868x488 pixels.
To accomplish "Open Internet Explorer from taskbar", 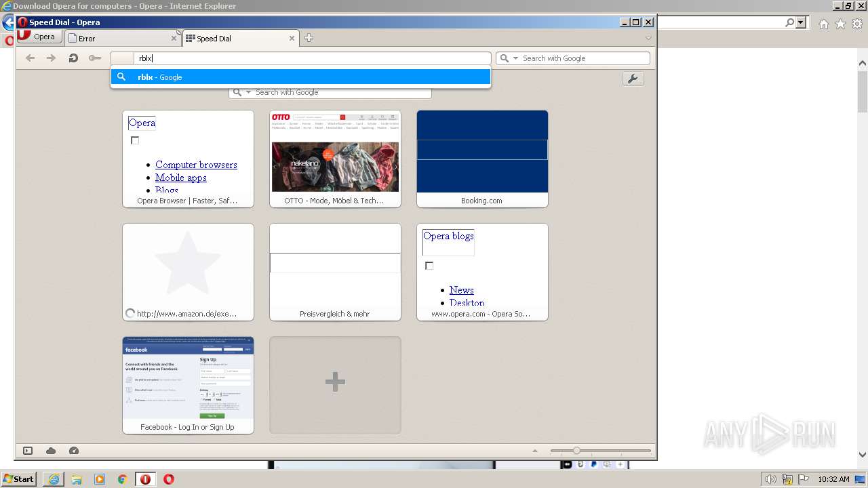I will click(x=53, y=479).
